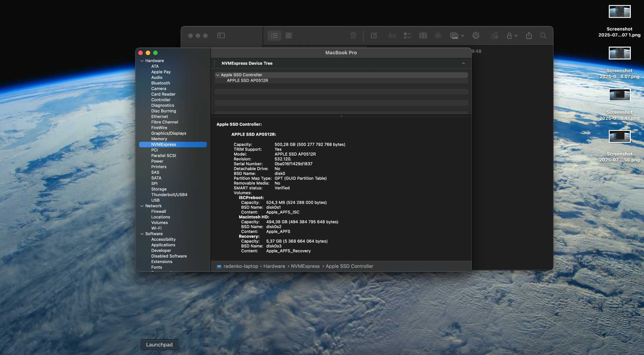The image size is (644, 355).
Task: Select Firewall under Network
Action: click(159, 212)
